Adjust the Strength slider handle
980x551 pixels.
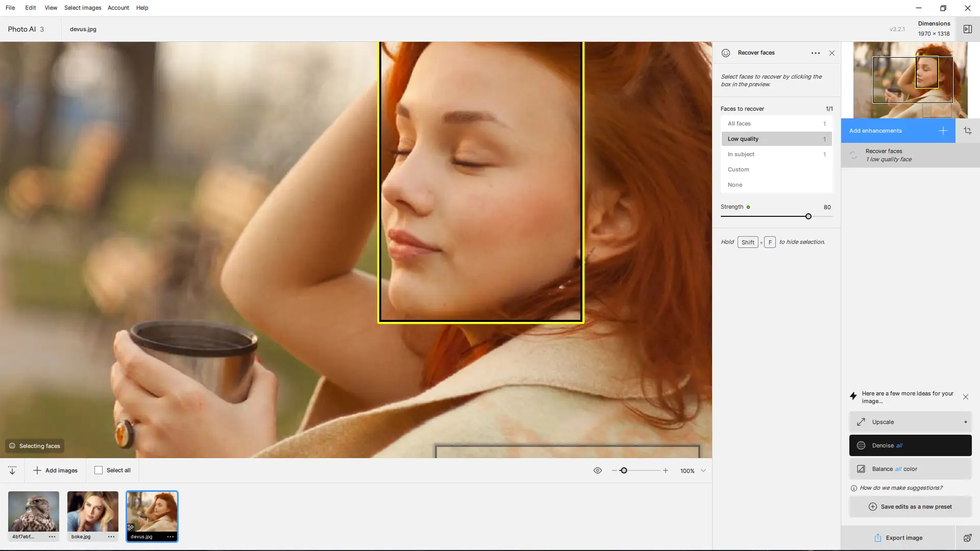(x=808, y=216)
